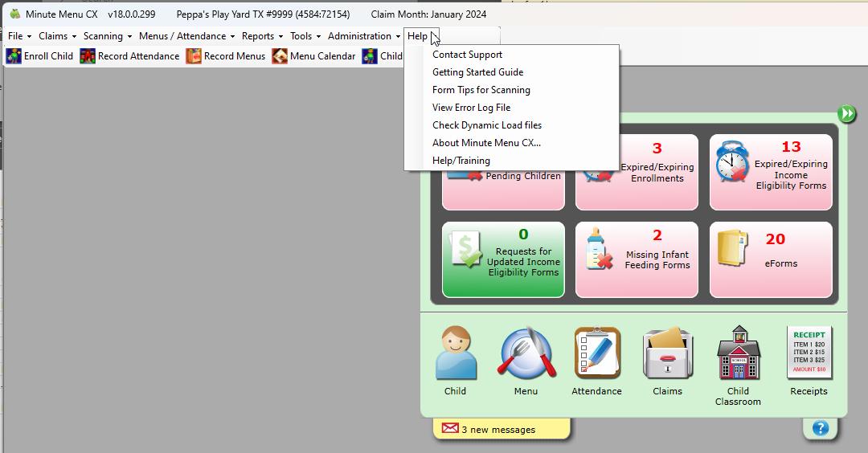The height and width of the screenshot is (453, 868).
Task: Expand the Menus / Attendance dropdown
Action: [x=186, y=36]
